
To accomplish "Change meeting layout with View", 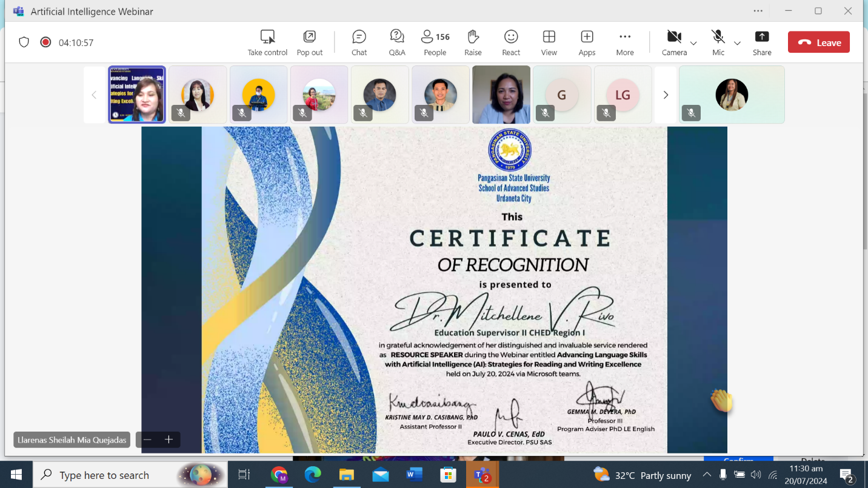I will pos(549,42).
